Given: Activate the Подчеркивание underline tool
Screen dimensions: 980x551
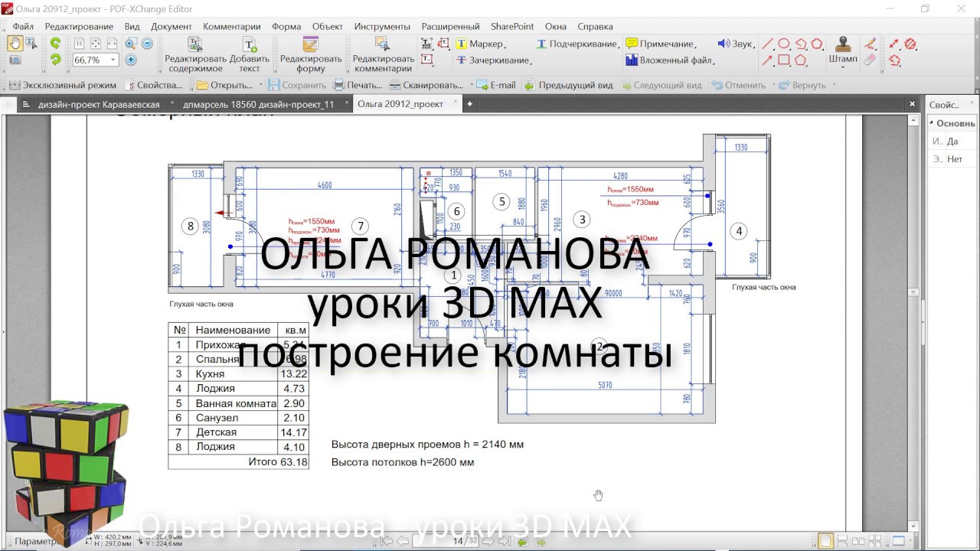Looking at the screenshot, I should click(577, 44).
